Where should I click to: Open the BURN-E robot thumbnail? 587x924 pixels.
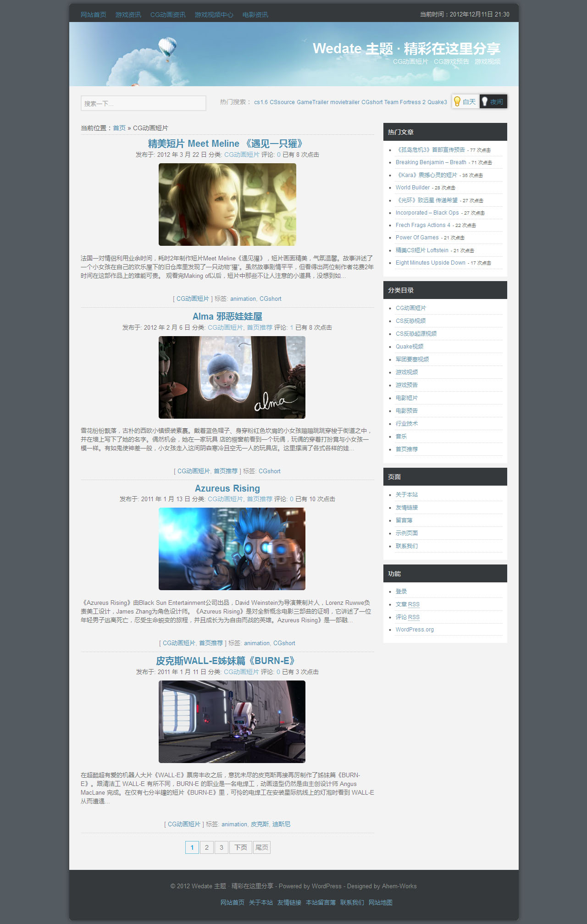(232, 722)
